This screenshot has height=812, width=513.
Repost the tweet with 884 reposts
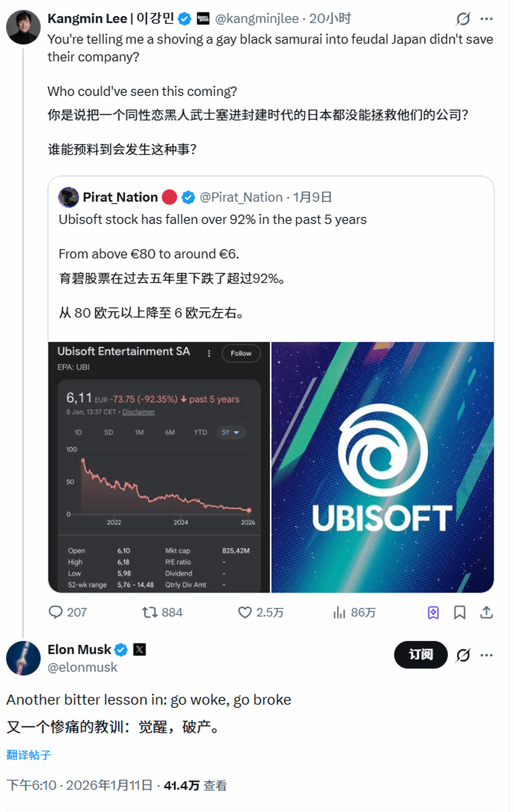(x=150, y=612)
